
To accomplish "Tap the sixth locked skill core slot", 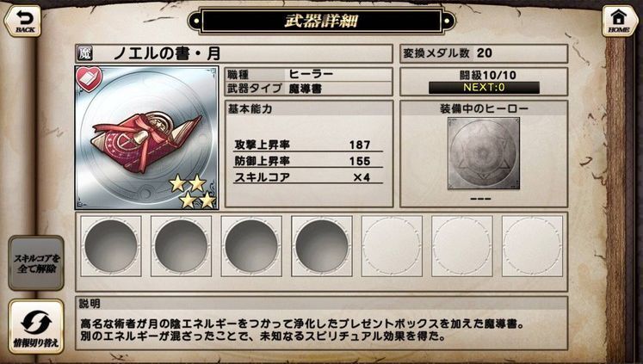I will [x=462, y=246].
